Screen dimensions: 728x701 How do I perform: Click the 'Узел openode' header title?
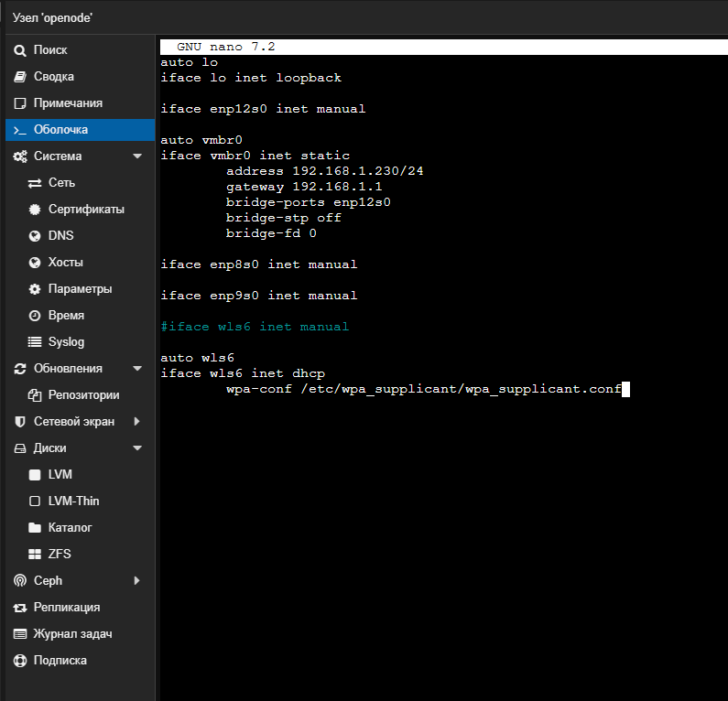click(x=52, y=18)
